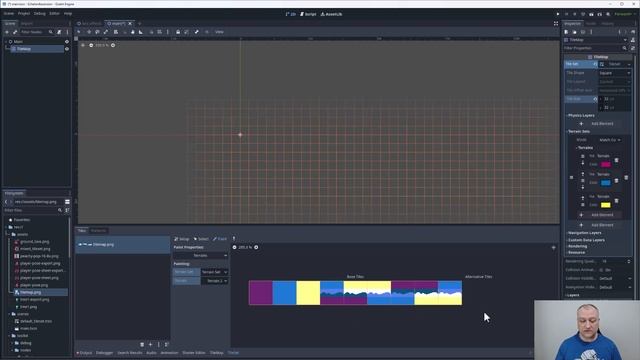Viewport: 640px width, 360px height.
Task: Open the viewport View menu button
Action: [219, 32]
